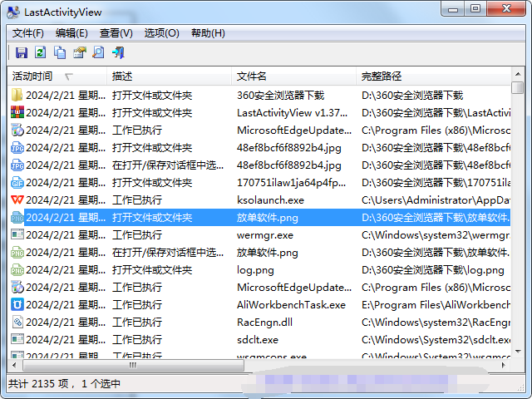Image resolution: width=532 pixels, height=399 pixels.
Task: Select the AliWorkbenchTask.exe file name cell
Action: (291, 305)
